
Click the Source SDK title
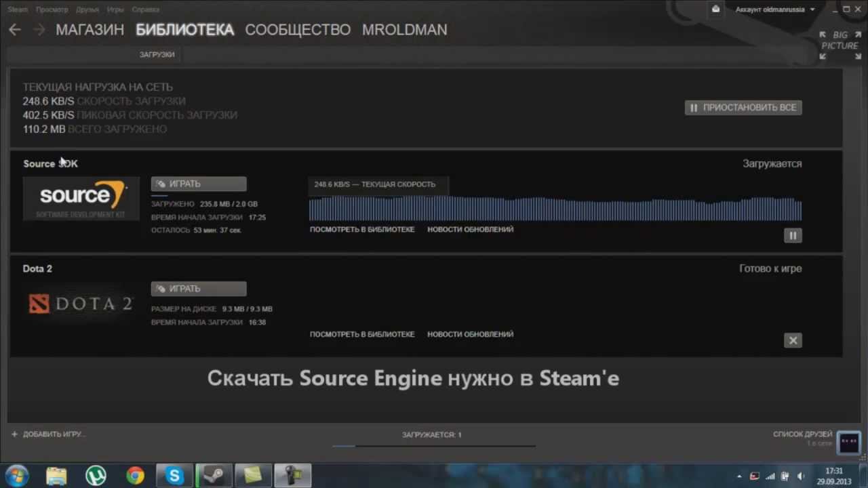click(50, 163)
